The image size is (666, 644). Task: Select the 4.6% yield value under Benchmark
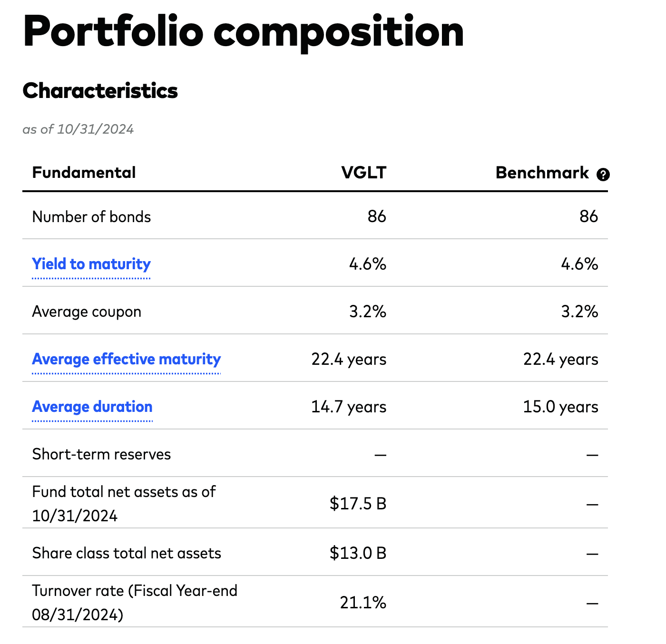coord(580,264)
